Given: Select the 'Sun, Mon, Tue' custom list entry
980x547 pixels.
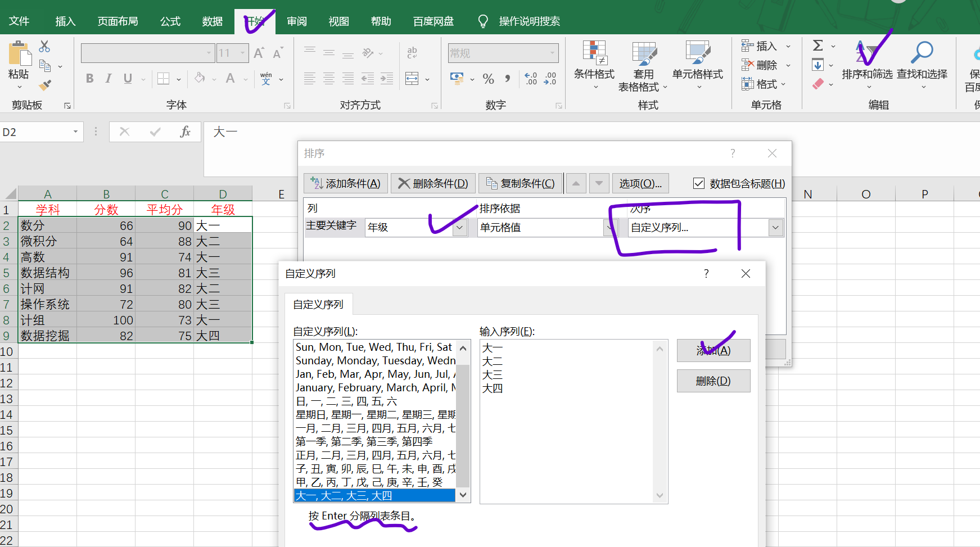Looking at the screenshot, I should click(x=374, y=347).
